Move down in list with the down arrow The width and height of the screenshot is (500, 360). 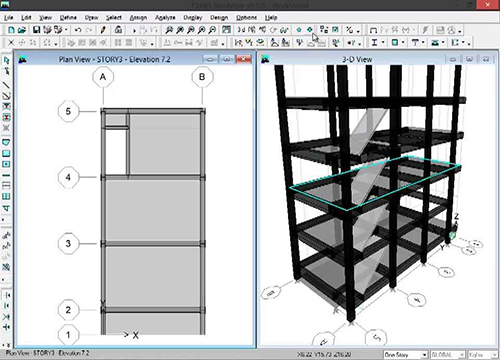click(310, 30)
